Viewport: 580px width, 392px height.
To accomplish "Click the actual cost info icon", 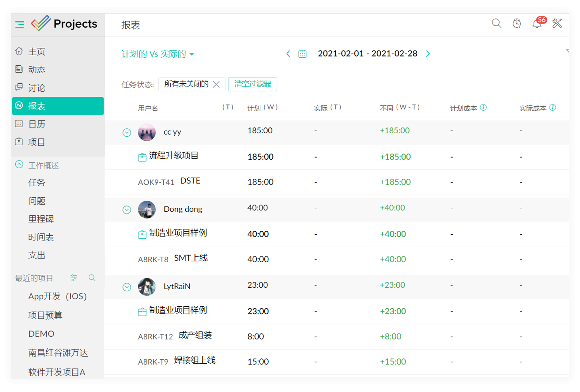I will (553, 107).
